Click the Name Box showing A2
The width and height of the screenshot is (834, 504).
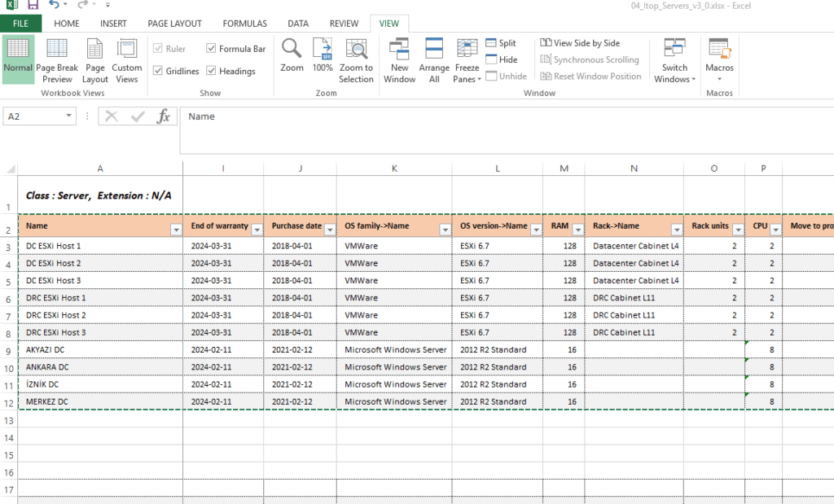(41, 116)
